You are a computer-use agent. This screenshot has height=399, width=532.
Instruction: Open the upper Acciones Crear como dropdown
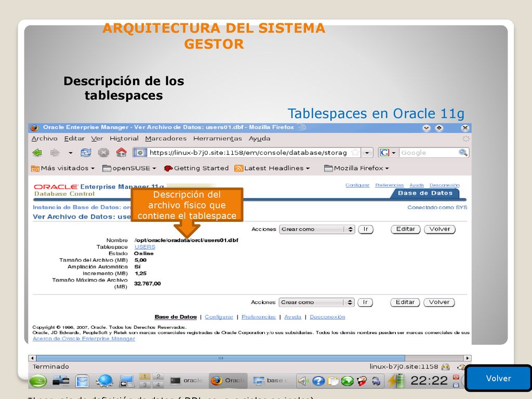[x=317, y=229]
